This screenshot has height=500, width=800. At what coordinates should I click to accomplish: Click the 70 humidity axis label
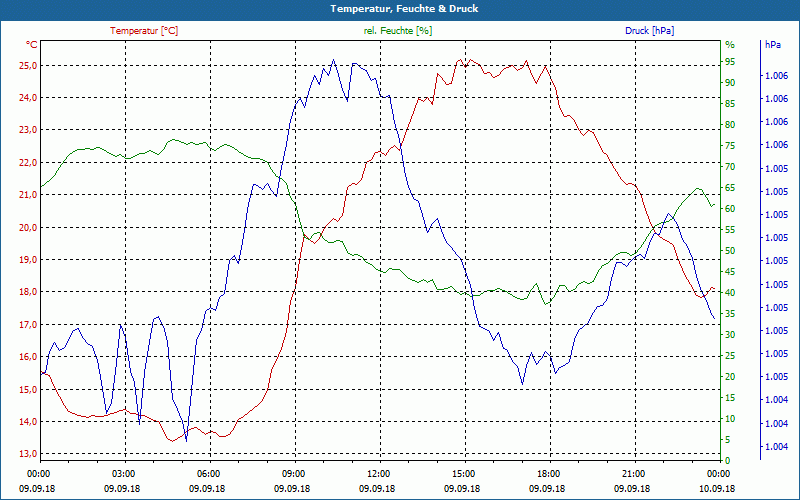point(730,167)
